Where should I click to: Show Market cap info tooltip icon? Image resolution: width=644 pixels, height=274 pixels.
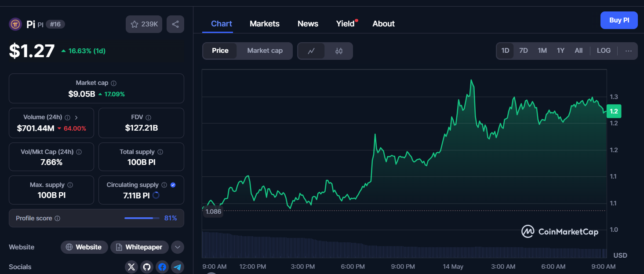click(114, 83)
